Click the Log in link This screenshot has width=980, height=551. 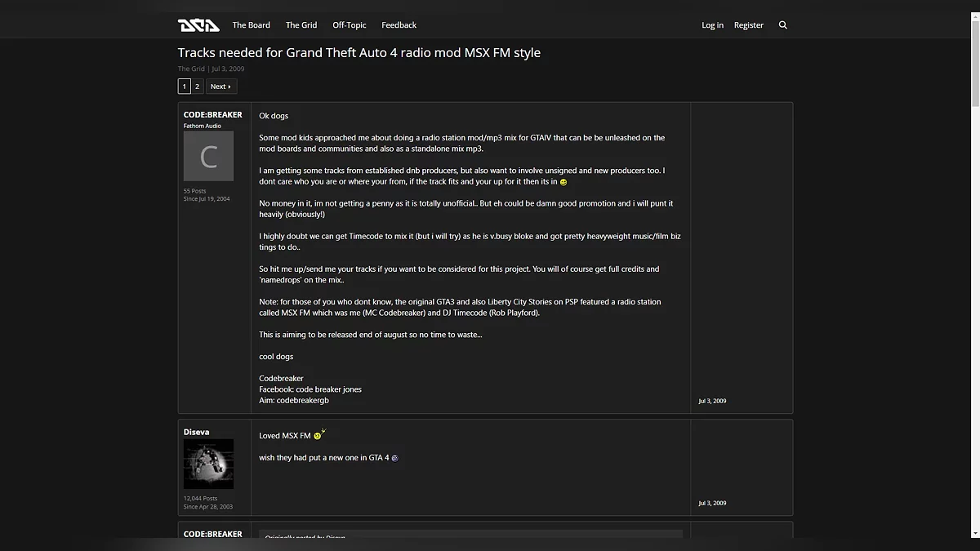712,25
